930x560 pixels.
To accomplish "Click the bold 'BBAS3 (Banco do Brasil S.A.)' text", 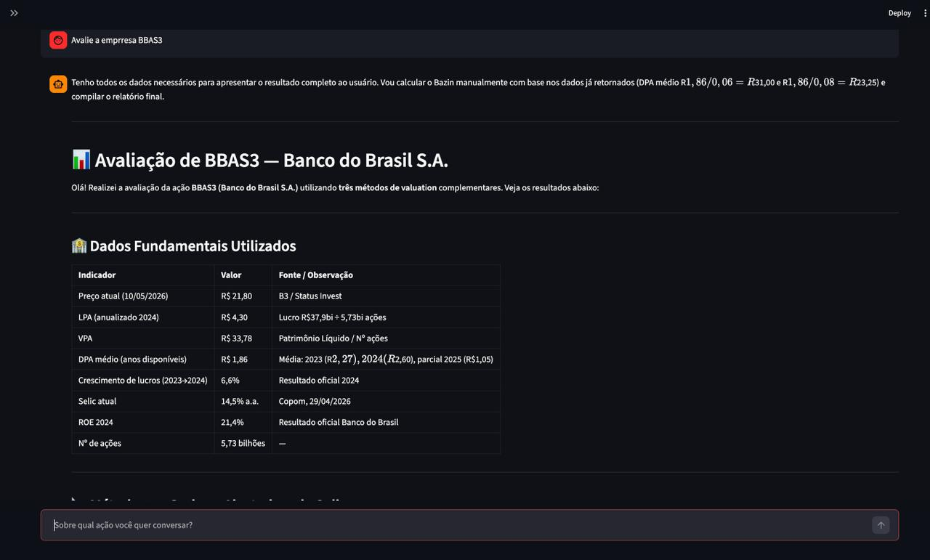I will (x=245, y=188).
